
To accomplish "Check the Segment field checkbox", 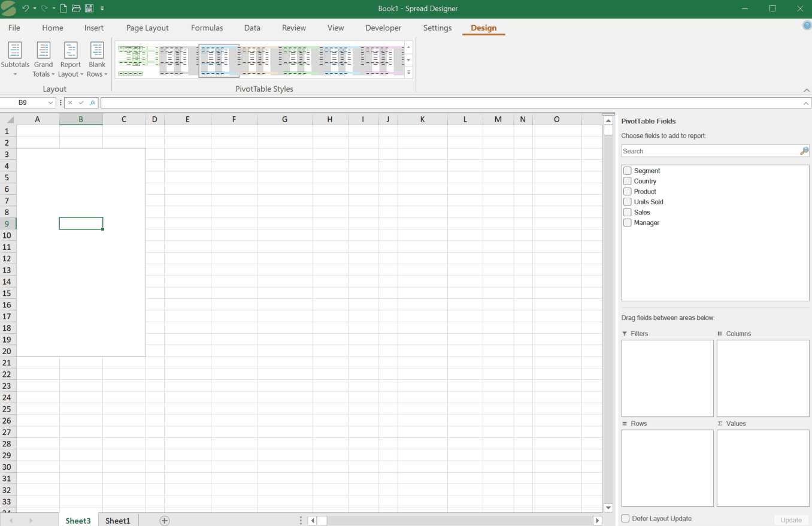I will tap(628, 171).
